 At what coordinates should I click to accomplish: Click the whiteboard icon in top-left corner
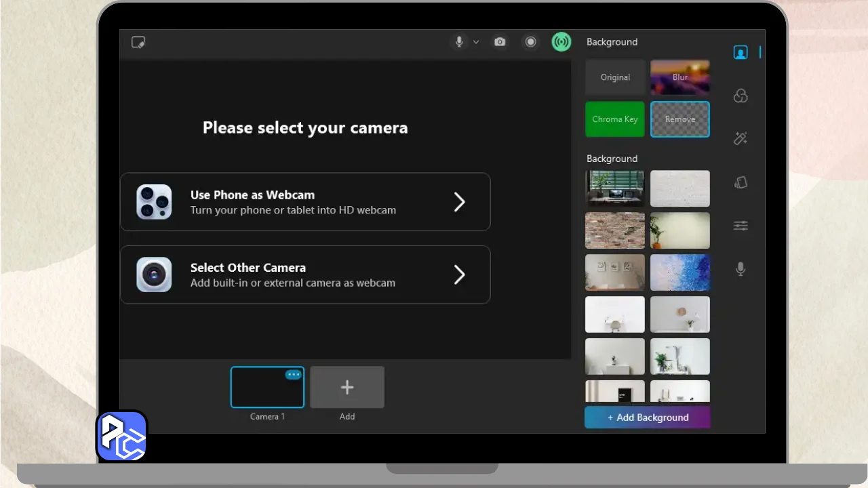point(138,42)
